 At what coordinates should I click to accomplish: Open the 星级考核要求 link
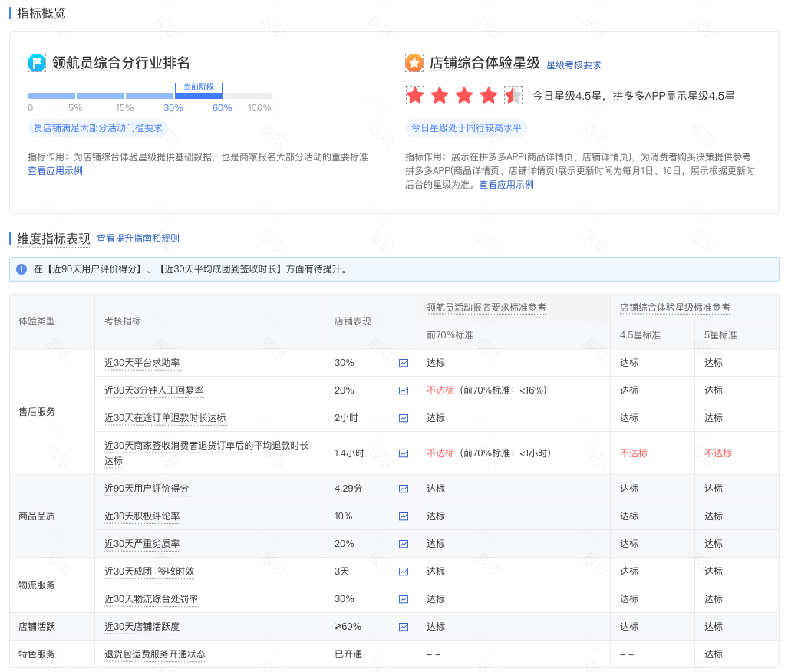(575, 63)
